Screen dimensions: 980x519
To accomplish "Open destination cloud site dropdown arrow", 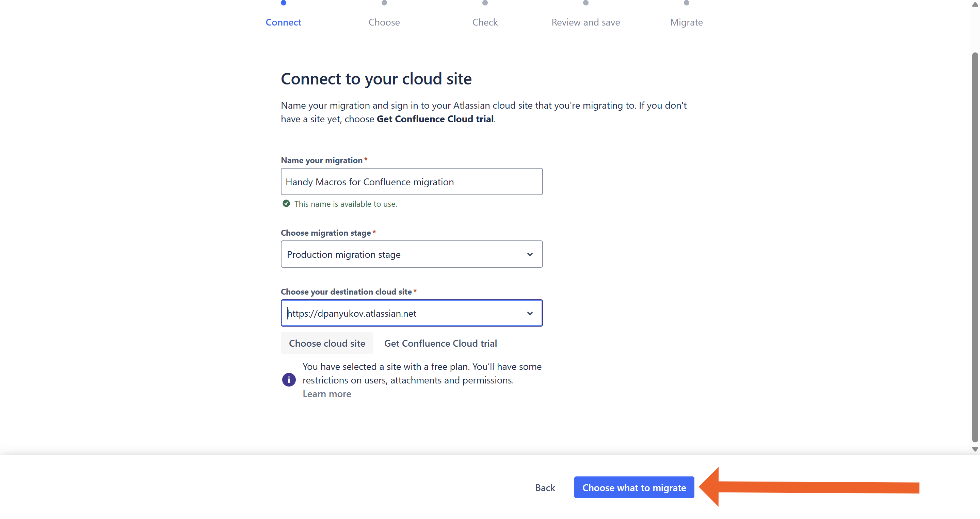I will [x=530, y=313].
